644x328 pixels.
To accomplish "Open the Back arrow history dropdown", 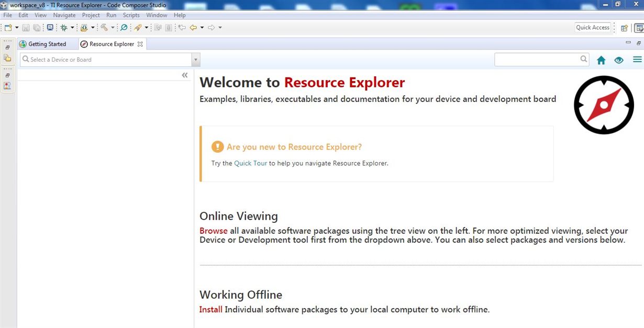I will click(x=202, y=28).
